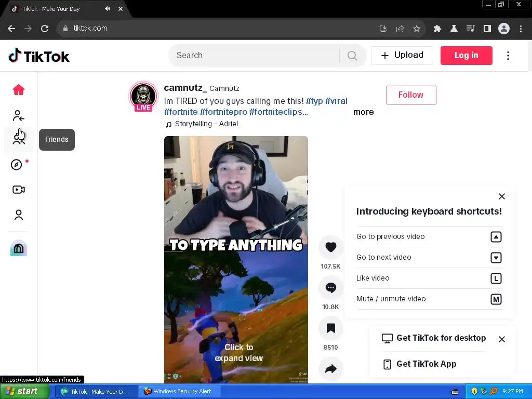Select TikTok taskbar window button
This screenshot has width=532, height=399.
[96, 392]
